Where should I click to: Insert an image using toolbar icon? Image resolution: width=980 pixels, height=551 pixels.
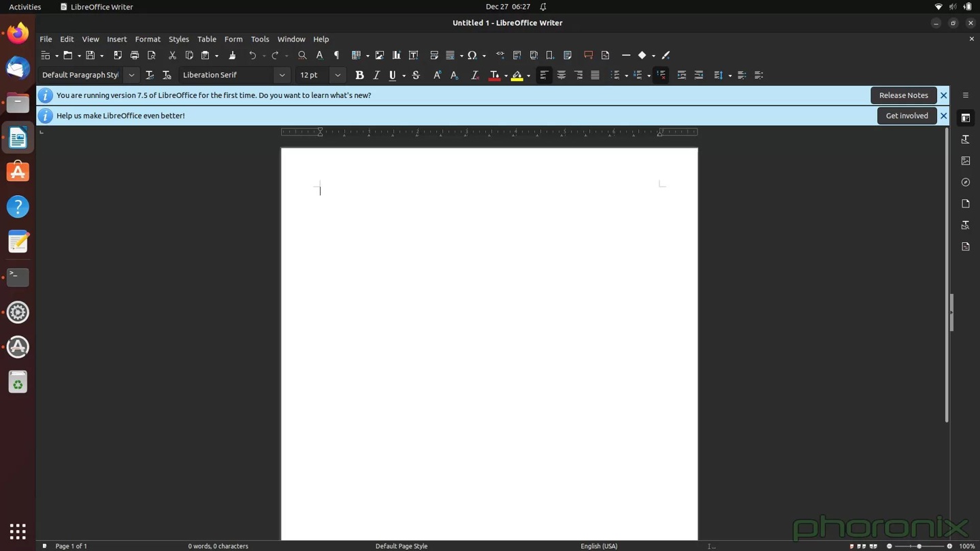tap(380, 55)
